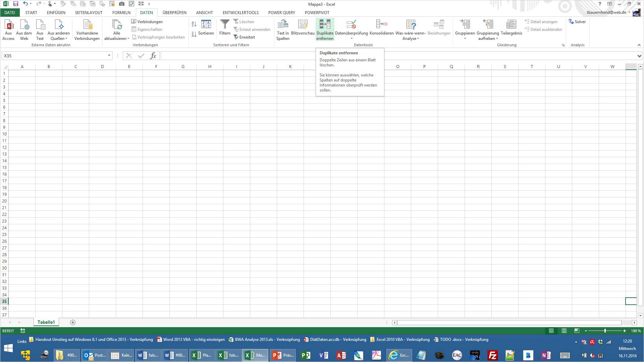Image resolution: width=644 pixels, height=362 pixels.
Task: Click Detail anzeigen button
Action: (541, 22)
